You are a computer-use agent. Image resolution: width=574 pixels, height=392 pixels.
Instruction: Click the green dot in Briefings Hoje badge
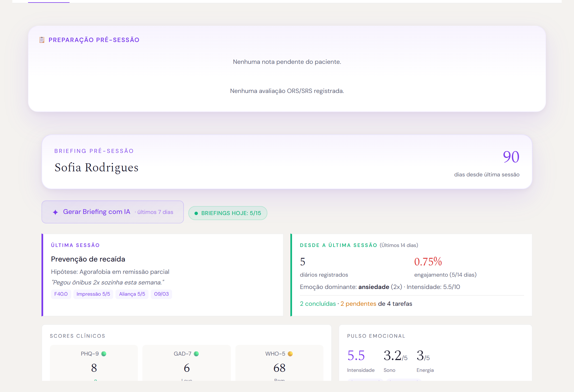click(196, 213)
